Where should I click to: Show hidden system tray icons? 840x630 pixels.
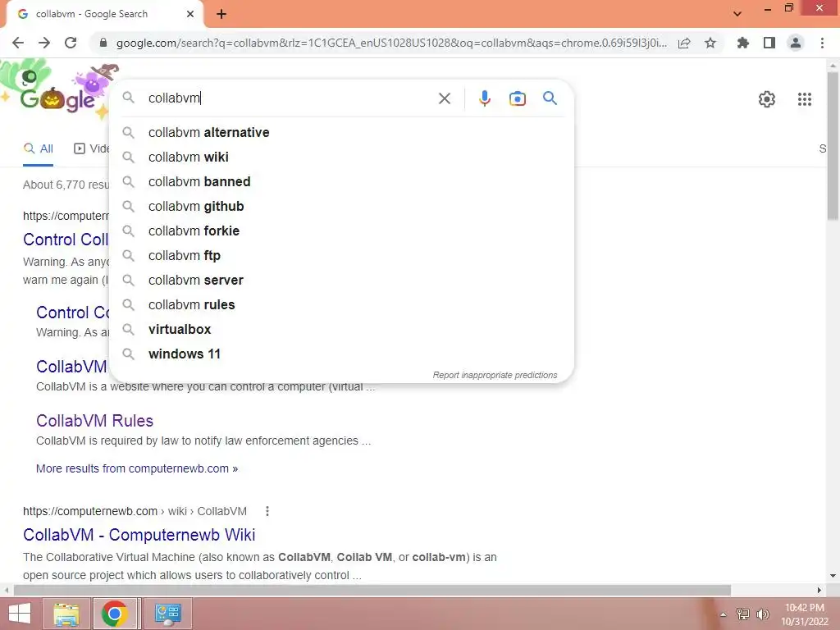tap(724, 614)
